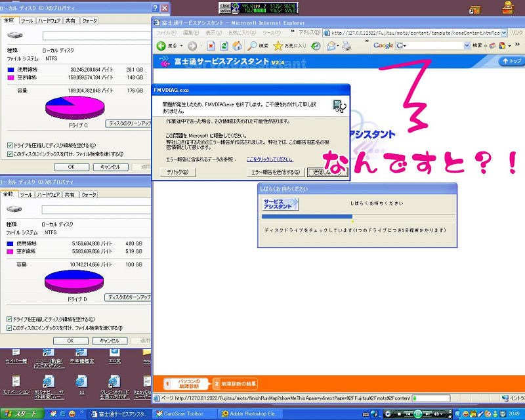Open the Back button history dropdown arrow
The image size is (525, 420).
tap(182, 46)
